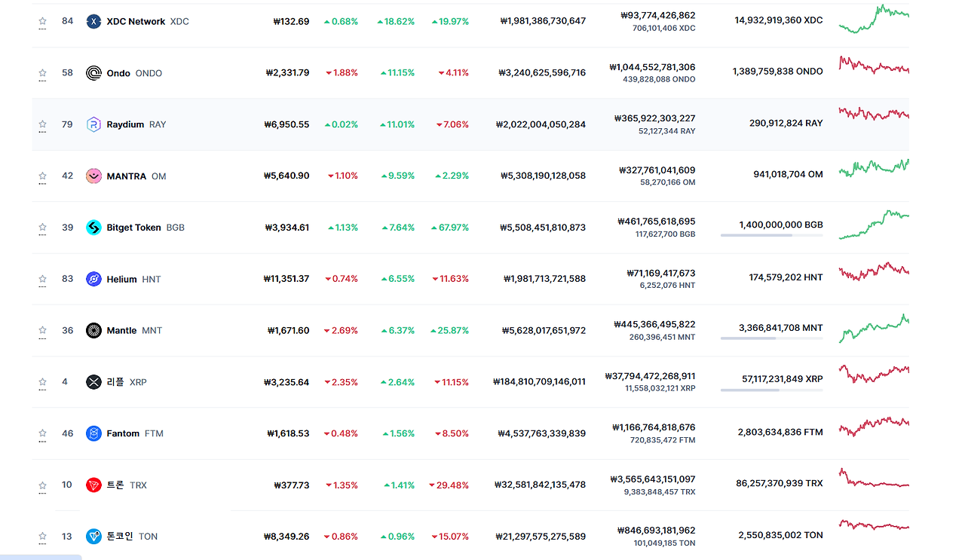Select Bitget Token 7d change 67.97%

tap(450, 228)
